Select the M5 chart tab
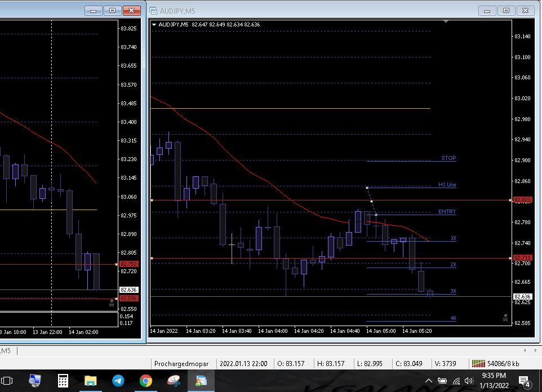Screen dimensions: 542x392 6,350
